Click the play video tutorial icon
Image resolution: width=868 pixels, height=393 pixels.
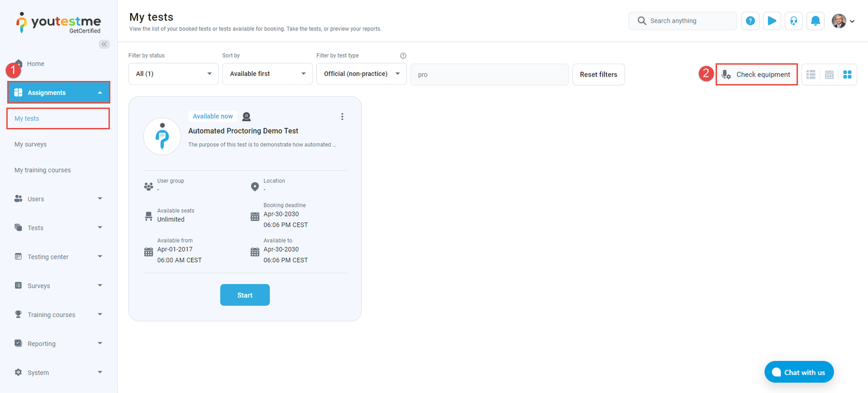pos(772,21)
